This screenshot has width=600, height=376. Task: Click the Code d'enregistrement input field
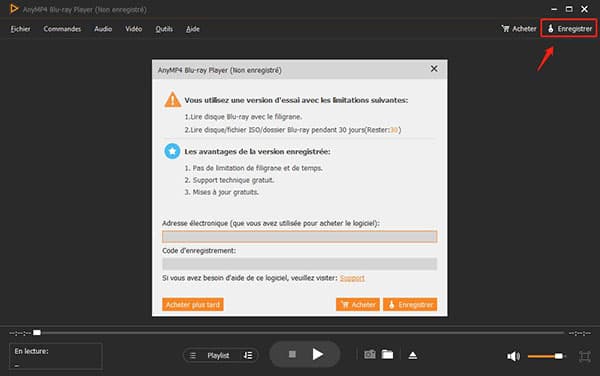[x=300, y=264]
